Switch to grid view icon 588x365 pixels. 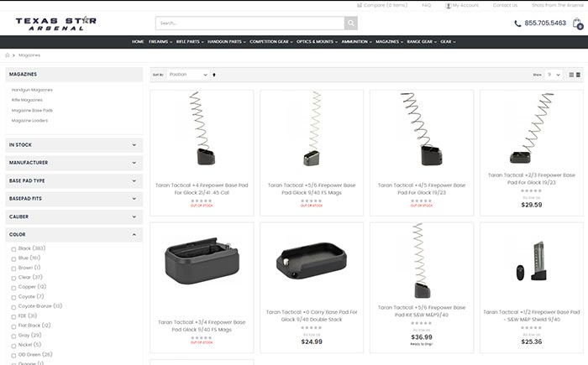tap(571, 75)
